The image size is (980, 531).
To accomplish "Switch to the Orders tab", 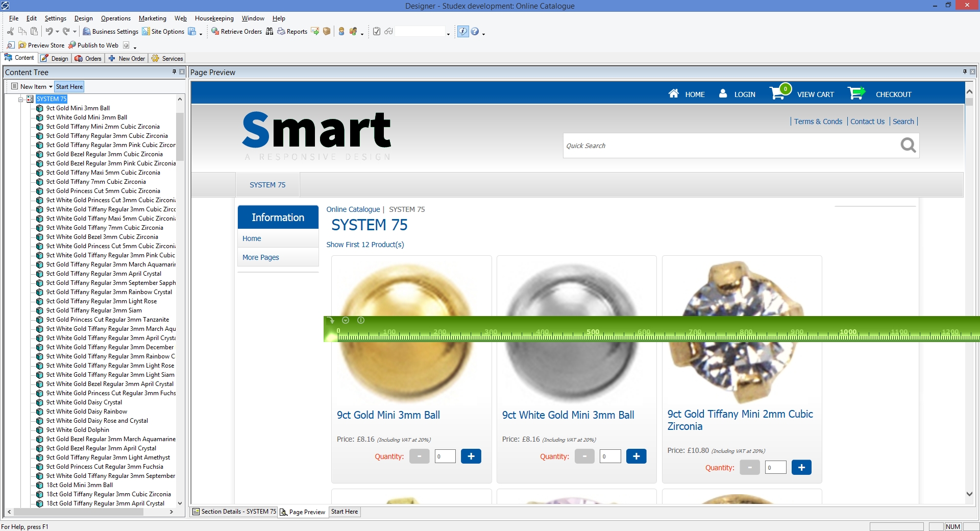I will [88, 59].
